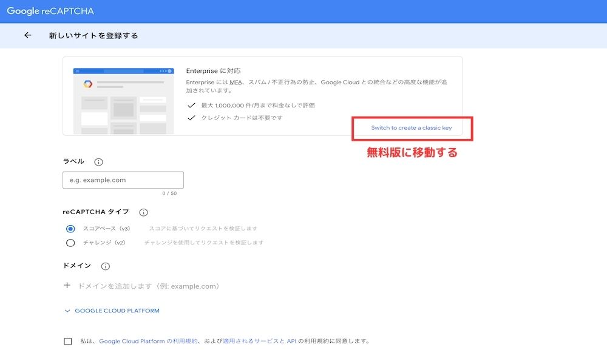Go back using the left arrow icon

click(x=27, y=35)
